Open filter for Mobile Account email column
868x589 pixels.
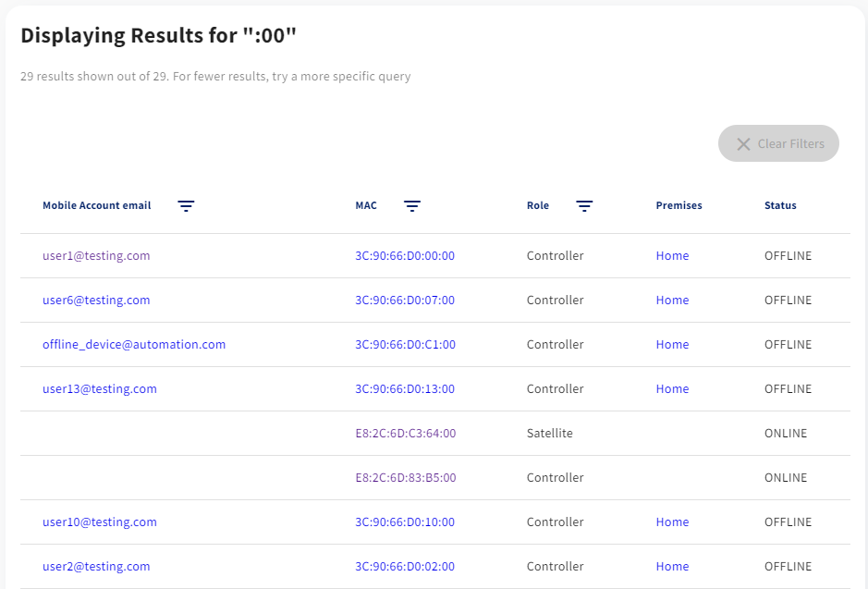point(186,206)
